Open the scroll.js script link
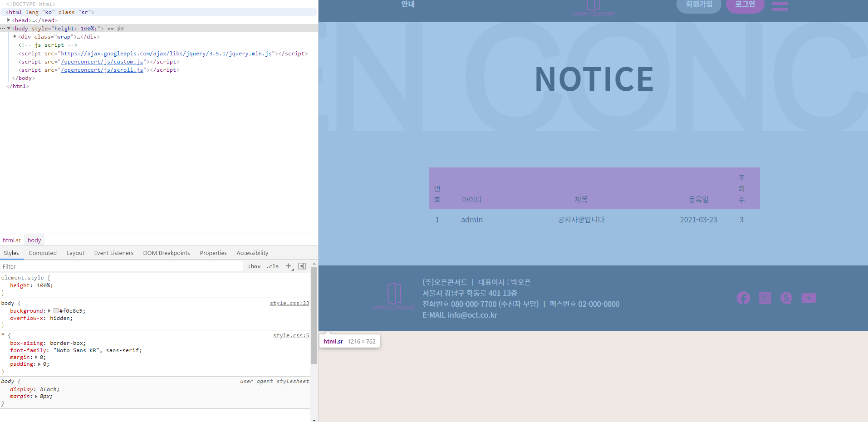The image size is (868, 422). 102,70
